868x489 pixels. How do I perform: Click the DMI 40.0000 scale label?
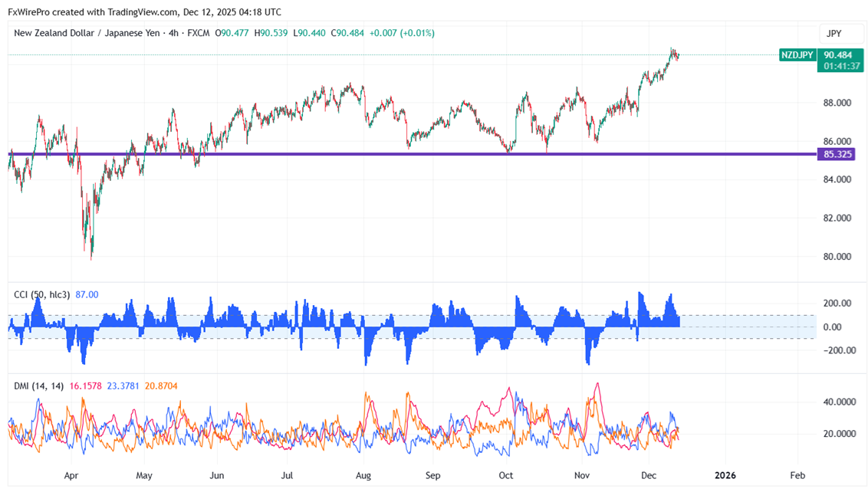pos(840,402)
